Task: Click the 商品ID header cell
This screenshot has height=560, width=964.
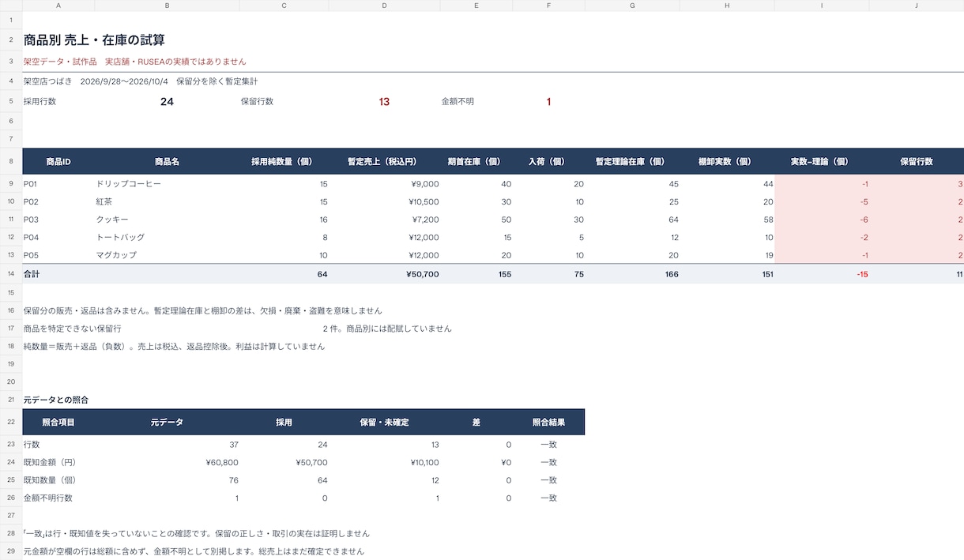Action: (58, 161)
